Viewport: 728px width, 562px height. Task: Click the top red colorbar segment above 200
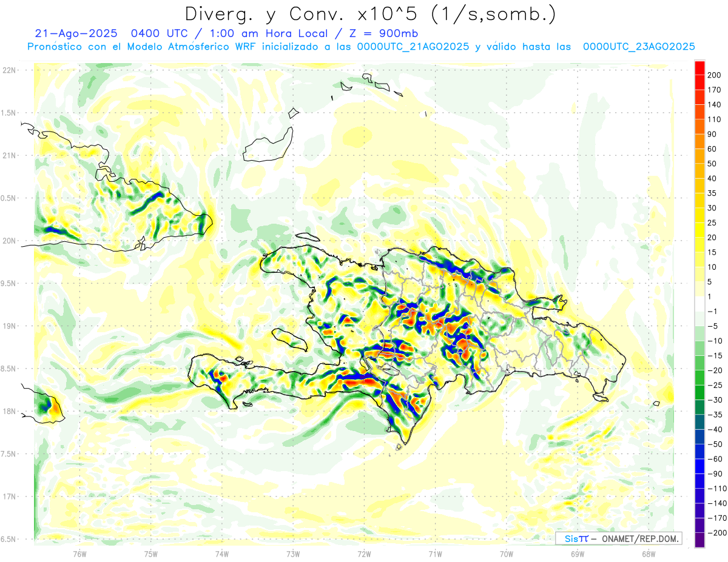coord(699,68)
